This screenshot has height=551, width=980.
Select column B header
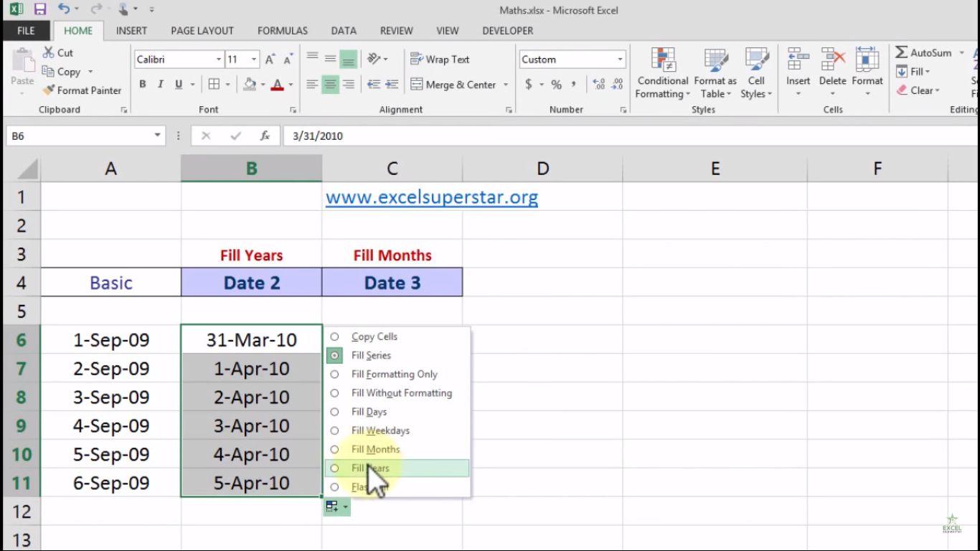(x=251, y=169)
